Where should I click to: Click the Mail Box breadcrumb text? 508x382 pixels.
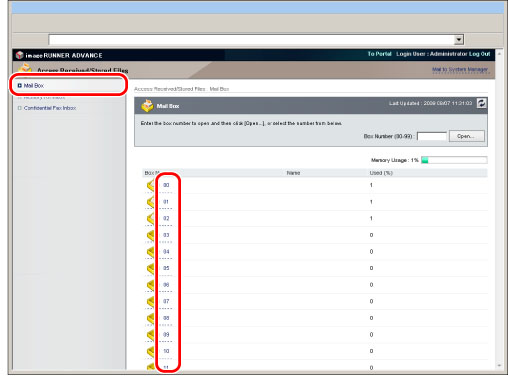[219, 89]
